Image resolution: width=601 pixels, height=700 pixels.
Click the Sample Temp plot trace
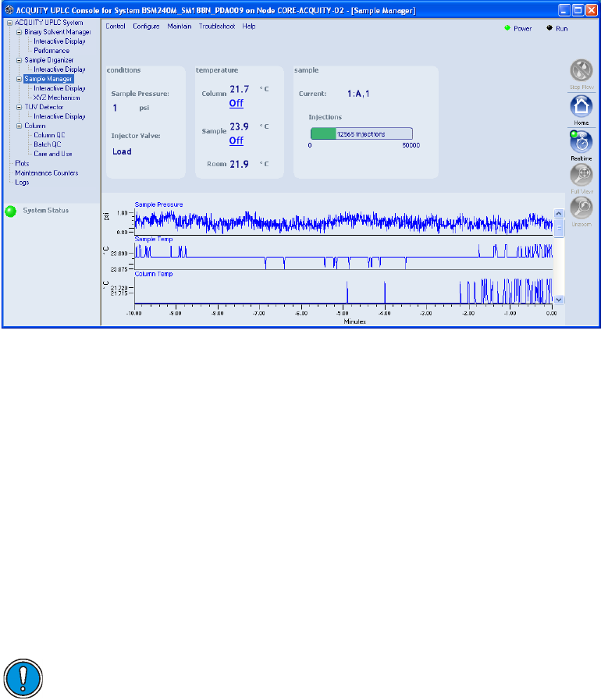[x=343, y=258]
